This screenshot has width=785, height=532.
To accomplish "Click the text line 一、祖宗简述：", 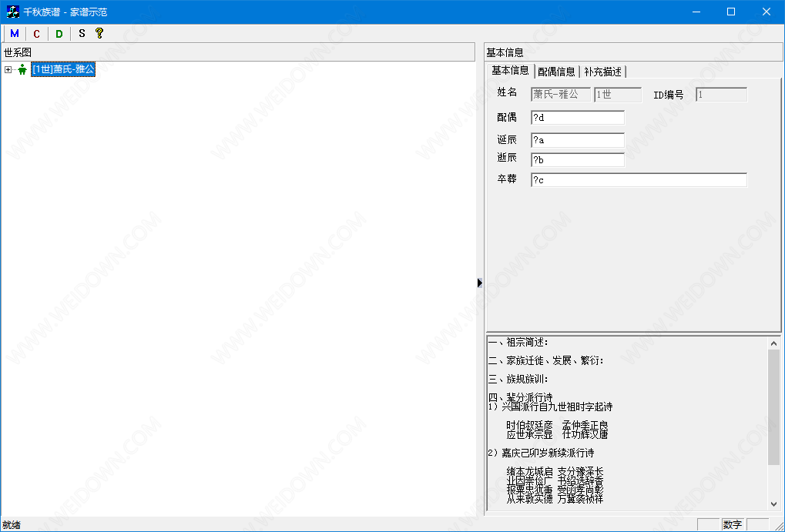I will pos(518,343).
